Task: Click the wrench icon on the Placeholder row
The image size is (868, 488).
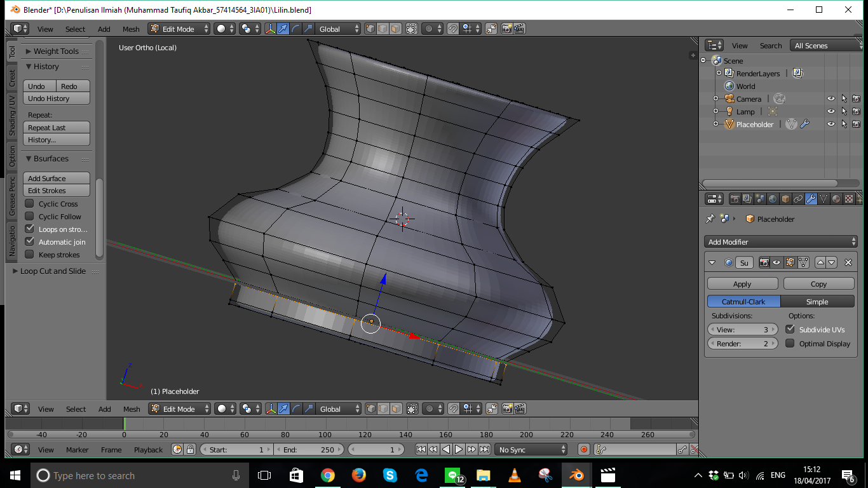Action: [804, 125]
